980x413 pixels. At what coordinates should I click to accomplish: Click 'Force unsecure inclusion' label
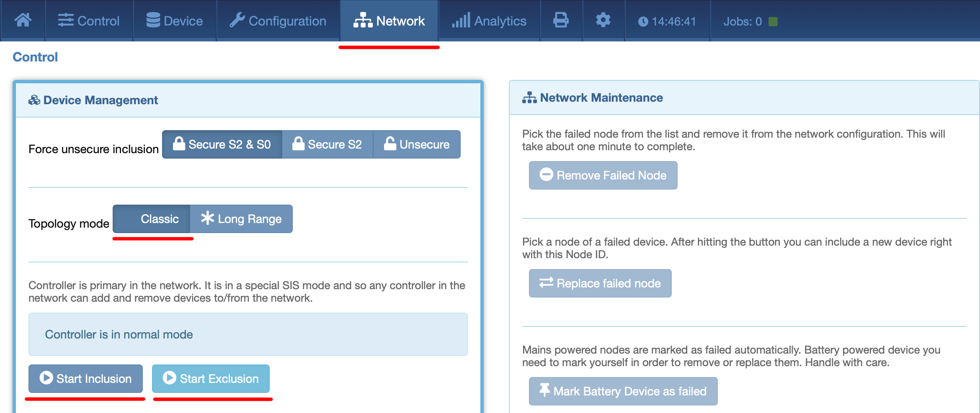(93, 149)
